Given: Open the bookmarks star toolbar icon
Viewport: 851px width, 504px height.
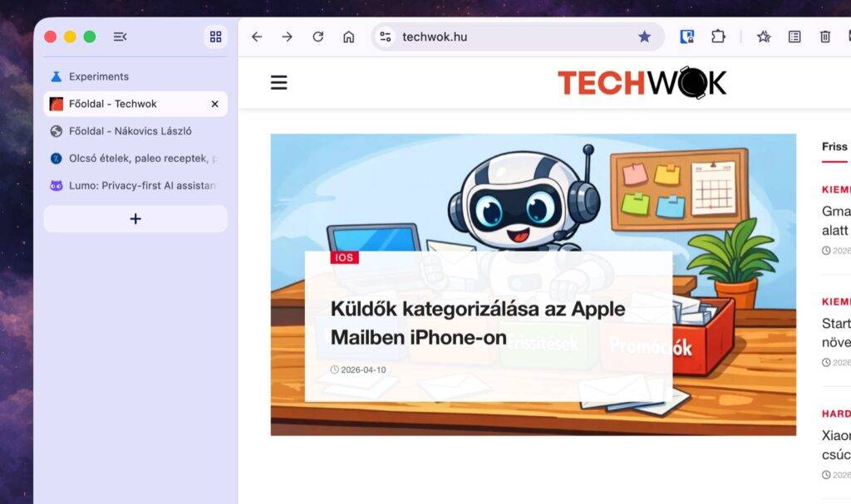Looking at the screenshot, I should (764, 37).
